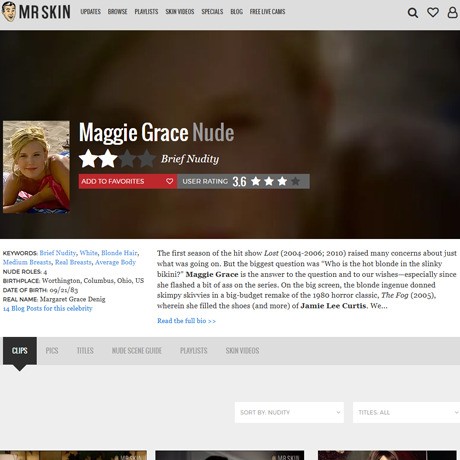Screen dimensions: 460x460
Task: Switch to the Nude Scene Guide tab
Action: 137,351
